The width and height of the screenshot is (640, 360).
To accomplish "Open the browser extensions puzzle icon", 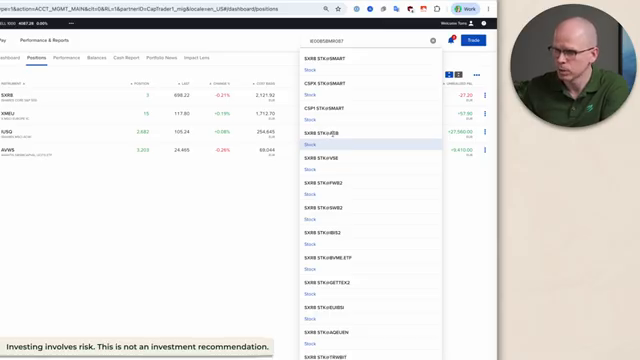I will click(437, 9).
